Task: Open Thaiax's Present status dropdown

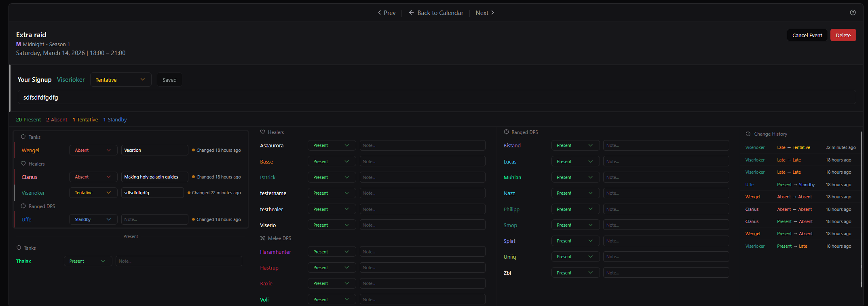Action: click(x=88, y=261)
